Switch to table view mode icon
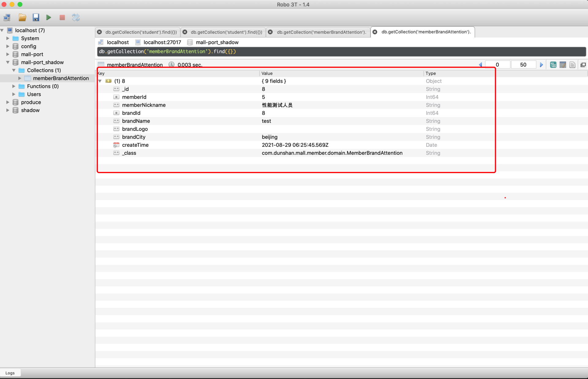Viewport: 588px width, 379px height. 563,65
